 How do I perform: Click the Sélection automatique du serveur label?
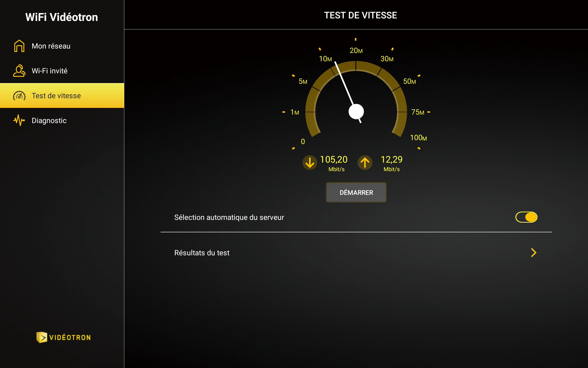point(229,217)
